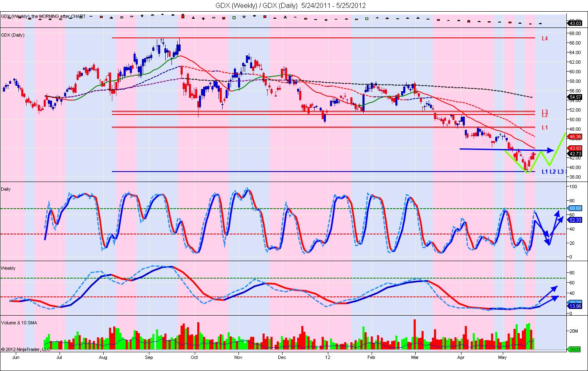Click the 52.33 daily stochastic marker
Viewport: 588px width, 371px height.
click(x=575, y=220)
